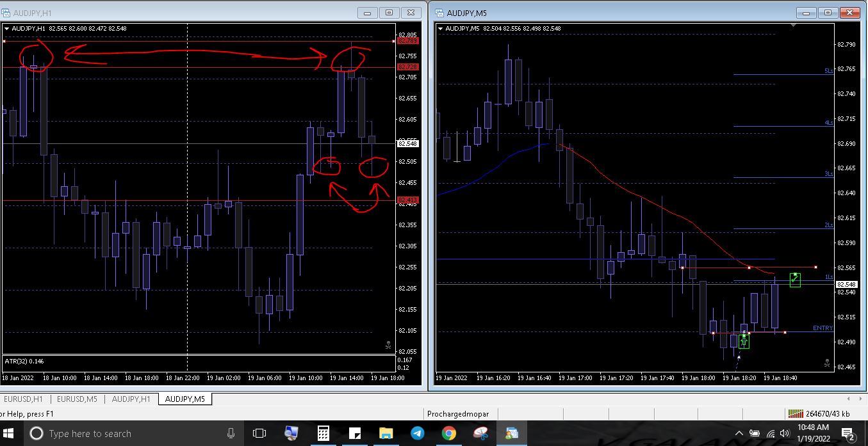868x446 pixels.
Task: Open the notification center icon
Action: point(848,434)
